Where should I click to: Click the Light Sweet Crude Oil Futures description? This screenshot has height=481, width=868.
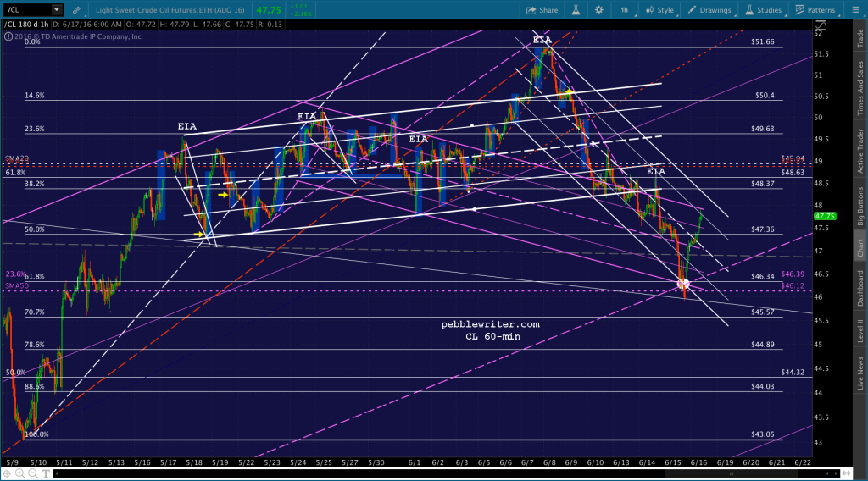(x=170, y=10)
